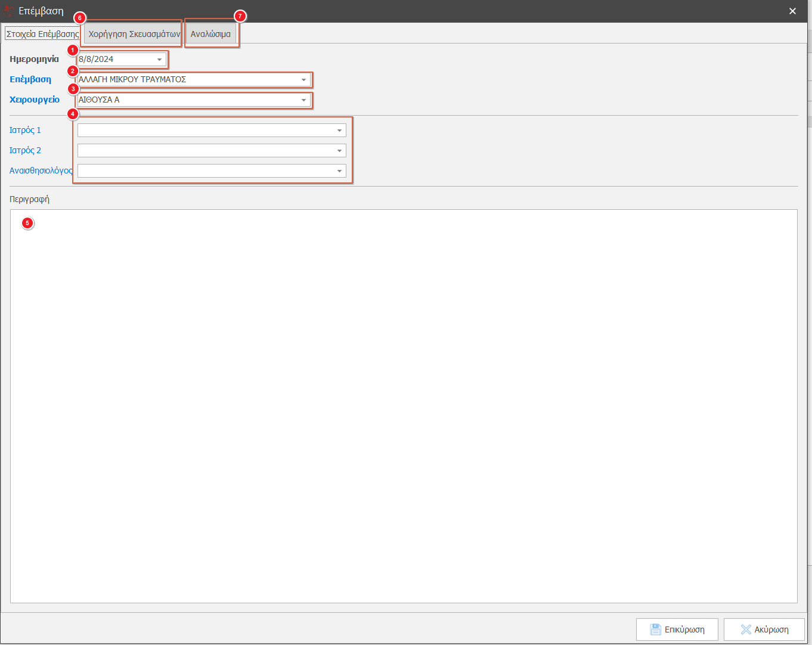Click the Ιατρός 2 label link
The height and width of the screenshot is (645, 812).
[x=25, y=150]
